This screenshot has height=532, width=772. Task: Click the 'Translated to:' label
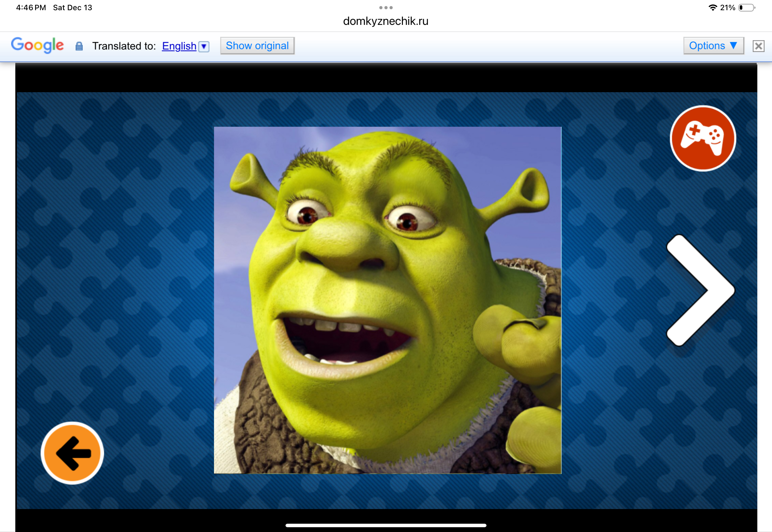(124, 46)
